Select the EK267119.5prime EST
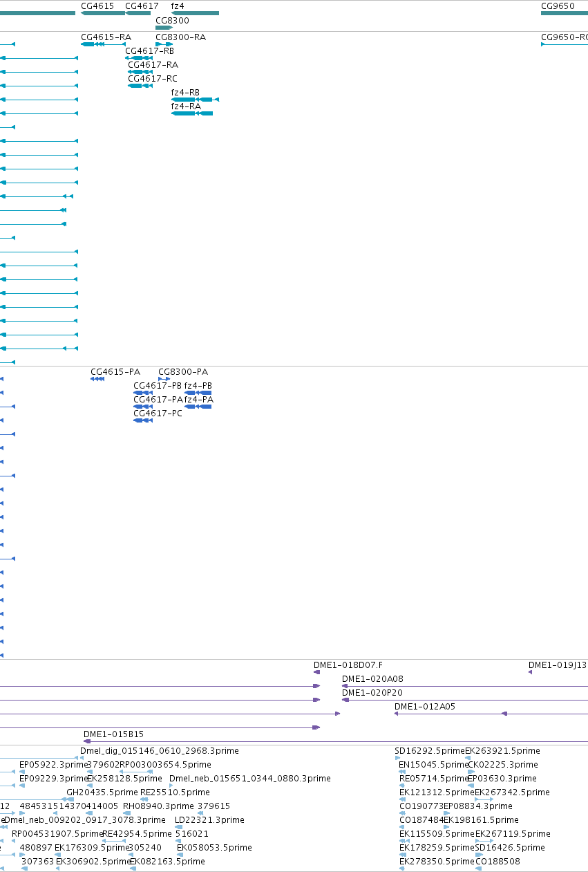 point(484,841)
